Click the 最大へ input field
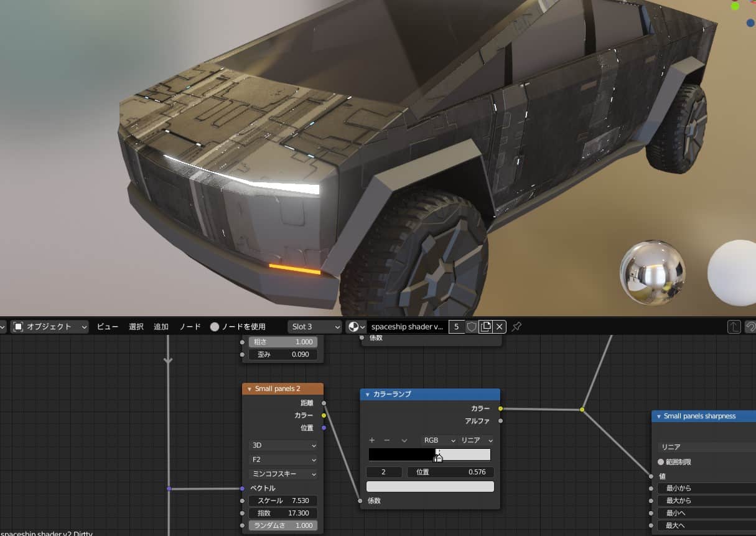Screen dimensions: 756x536 coord(707,525)
